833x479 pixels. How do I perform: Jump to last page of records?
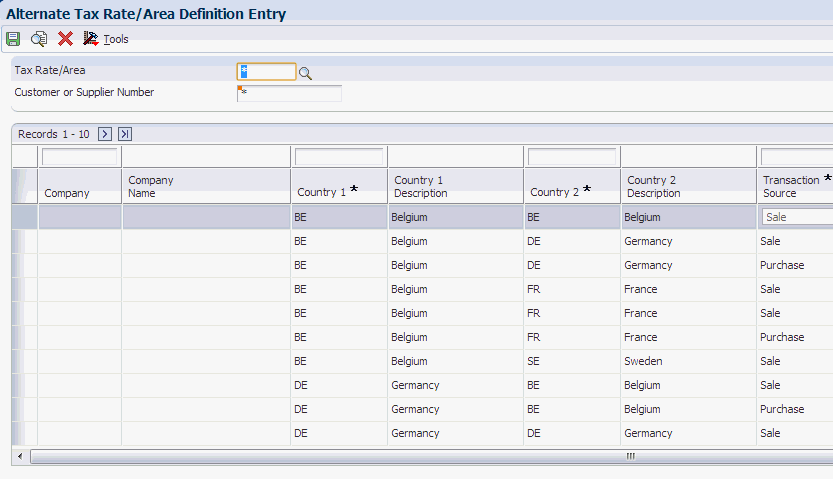(125, 134)
